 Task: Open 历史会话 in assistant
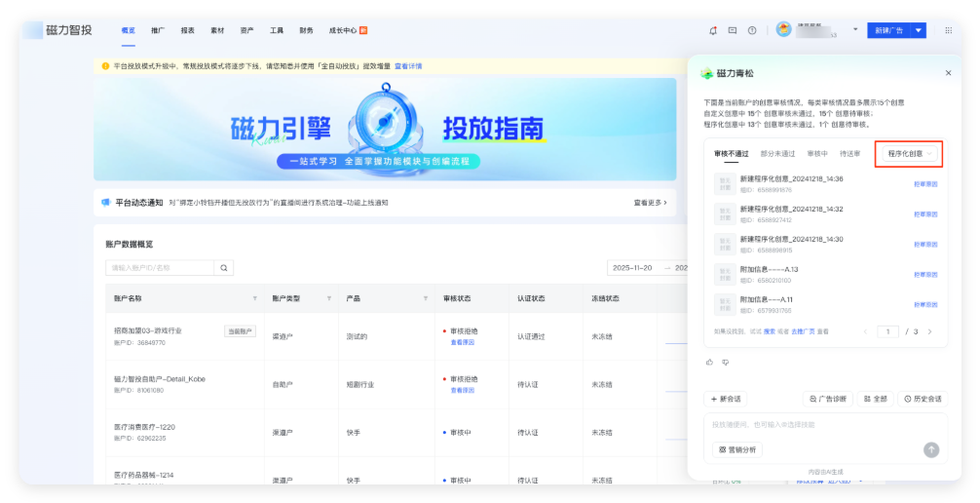[x=923, y=399]
